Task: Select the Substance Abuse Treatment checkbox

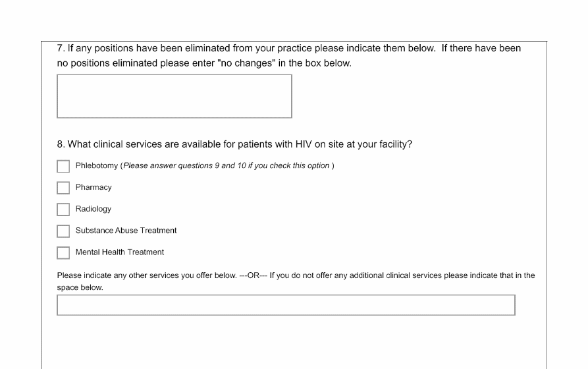Action: [63, 231]
